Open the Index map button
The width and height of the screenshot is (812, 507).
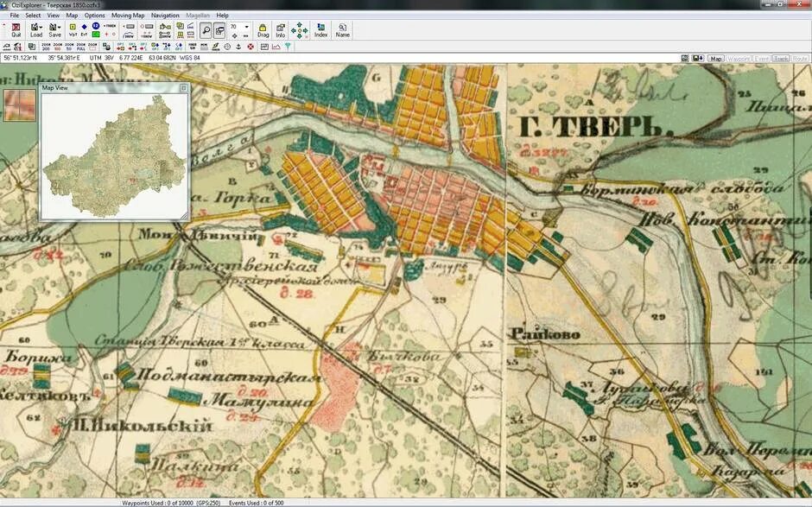pos(321,30)
